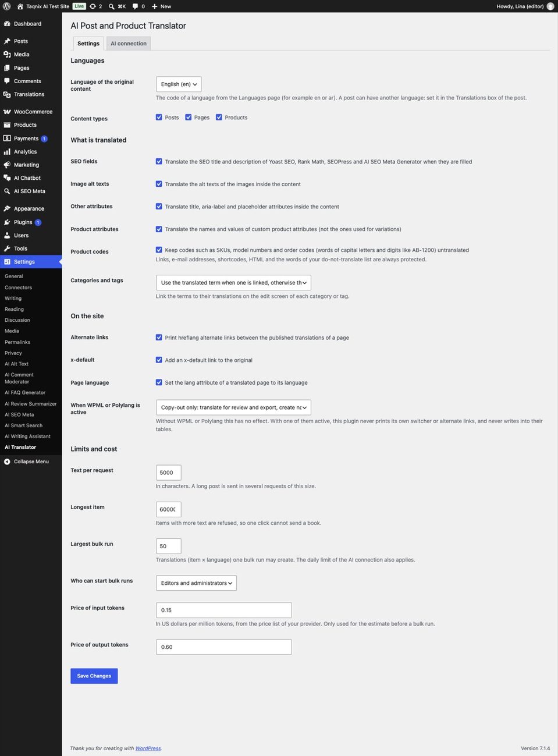Click the Pages icon in sidebar
558x756 pixels.
(7, 68)
